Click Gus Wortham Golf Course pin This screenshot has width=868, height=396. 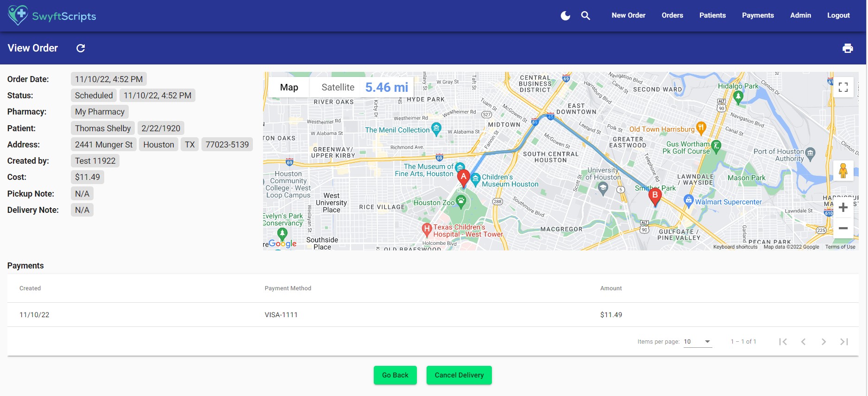pos(716,147)
